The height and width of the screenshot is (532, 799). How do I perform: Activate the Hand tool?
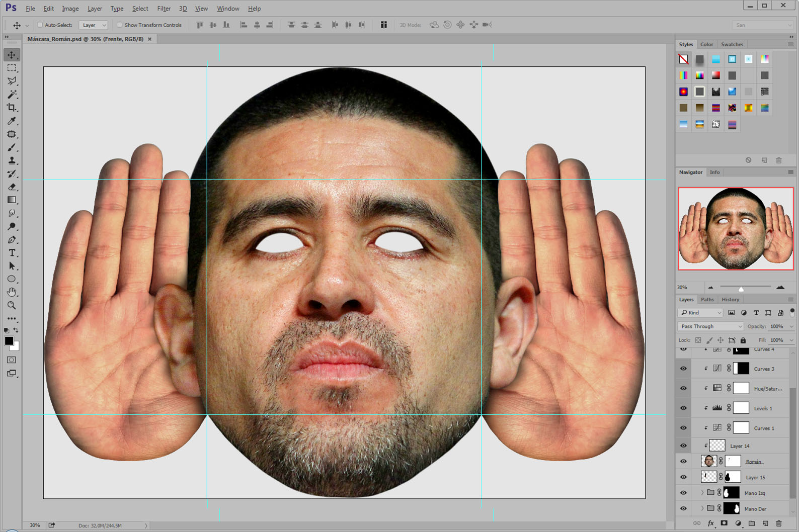point(12,292)
